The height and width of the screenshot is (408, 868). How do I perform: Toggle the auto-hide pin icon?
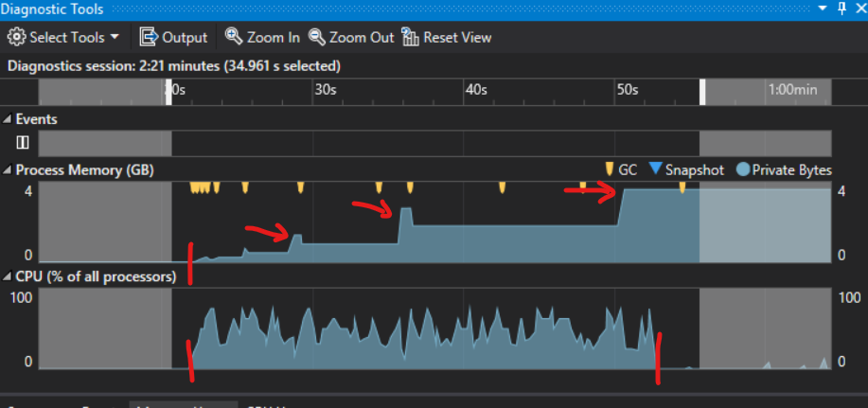841,9
